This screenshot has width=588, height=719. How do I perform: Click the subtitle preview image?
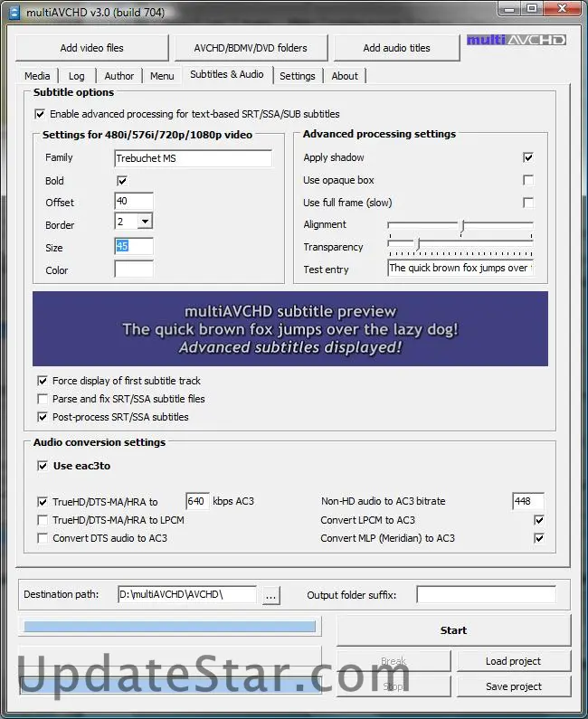tap(290, 329)
